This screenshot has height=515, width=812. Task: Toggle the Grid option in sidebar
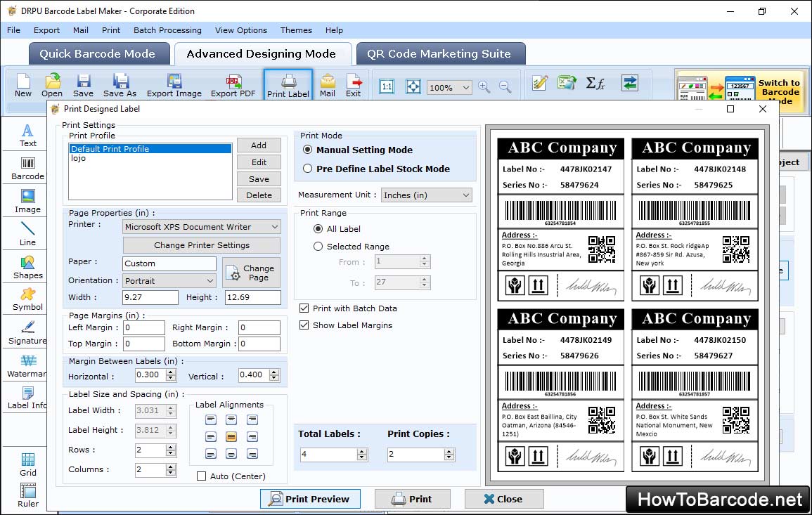(x=27, y=464)
